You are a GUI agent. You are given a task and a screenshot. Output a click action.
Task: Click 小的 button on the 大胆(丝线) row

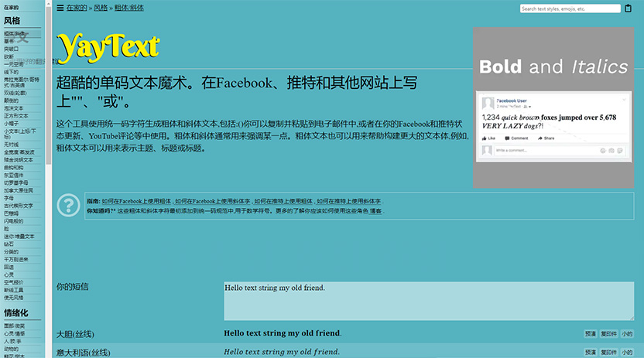[x=626, y=334]
